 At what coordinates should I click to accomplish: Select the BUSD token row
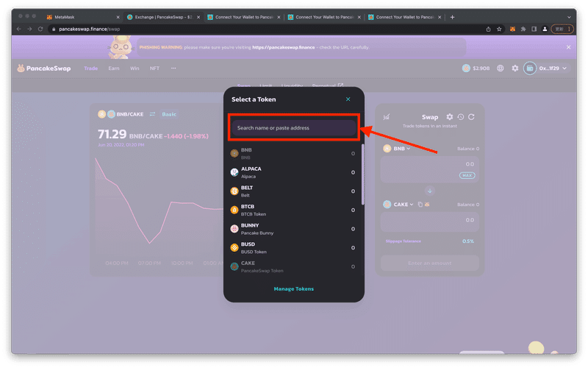point(293,247)
